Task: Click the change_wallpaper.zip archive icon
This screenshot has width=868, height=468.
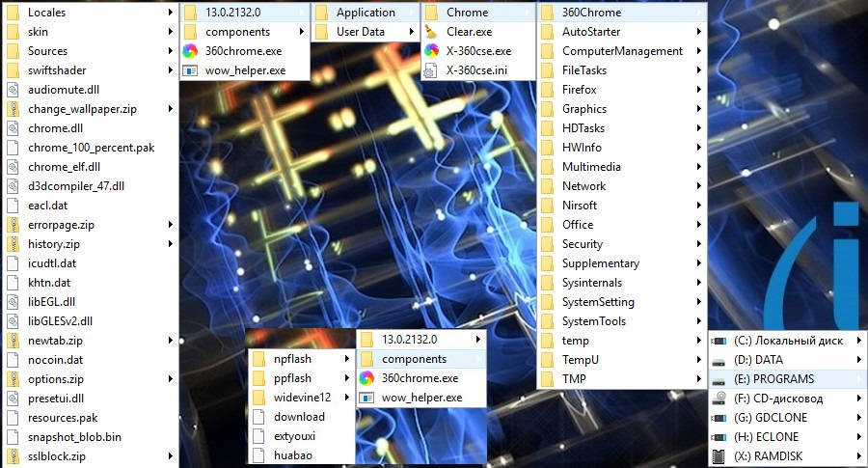Action: point(13,109)
